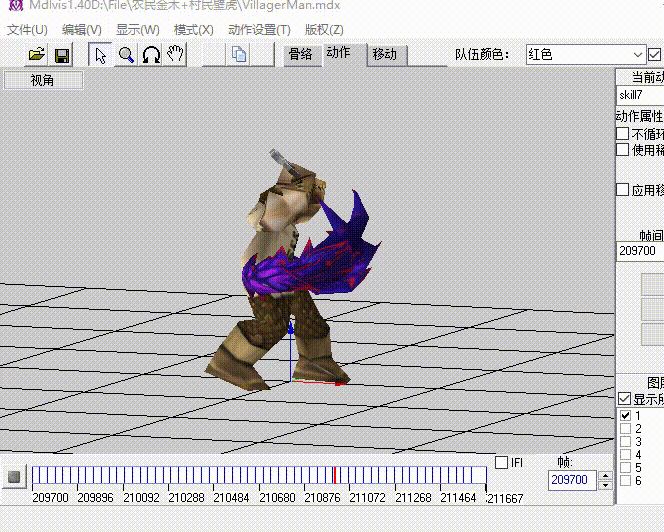Decrease frame with the down spinner arrow
The width and height of the screenshot is (664, 532).
(606, 485)
